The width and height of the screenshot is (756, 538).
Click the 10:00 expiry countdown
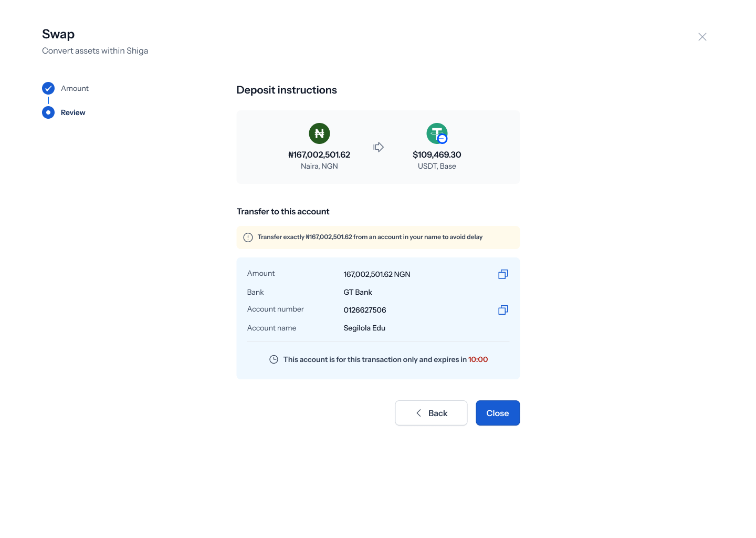pyautogui.click(x=478, y=359)
